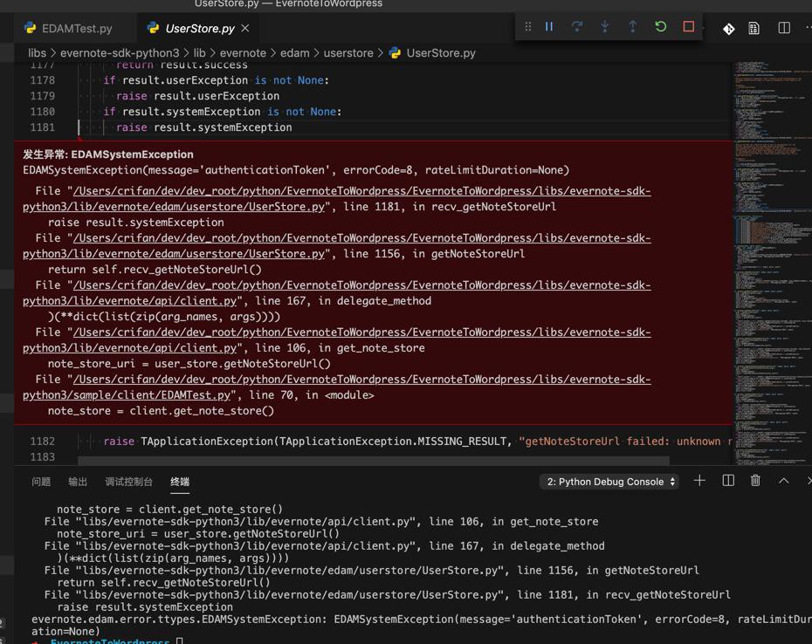Viewport: 812px width, 644px height.
Task: Click the terminal EDAMSystemException error message line
Action: click(422, 625)
